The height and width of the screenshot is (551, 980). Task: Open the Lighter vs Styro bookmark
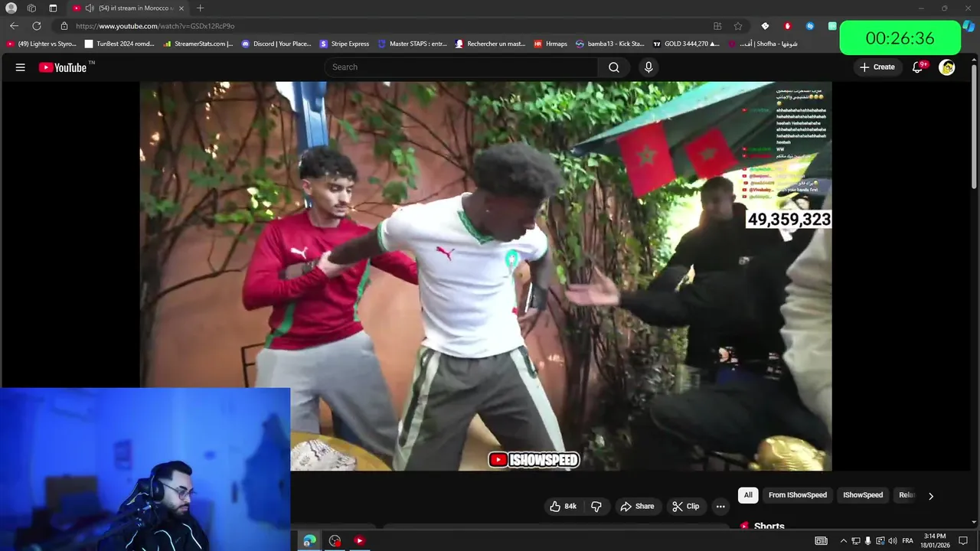(41, 44)
